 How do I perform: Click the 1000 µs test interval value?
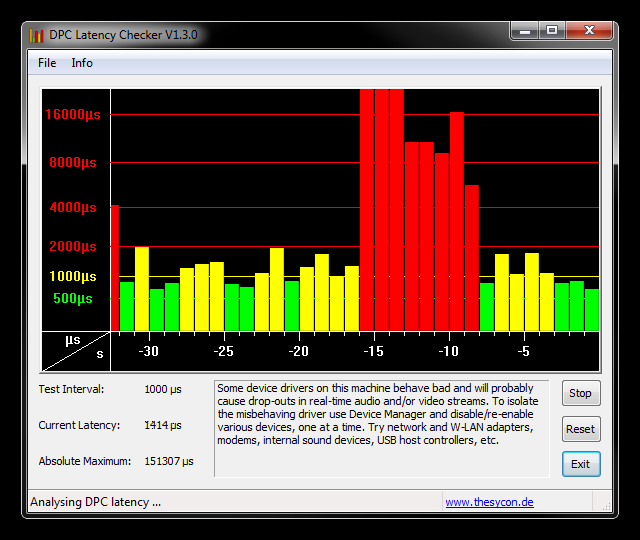(x=163, y=389)
